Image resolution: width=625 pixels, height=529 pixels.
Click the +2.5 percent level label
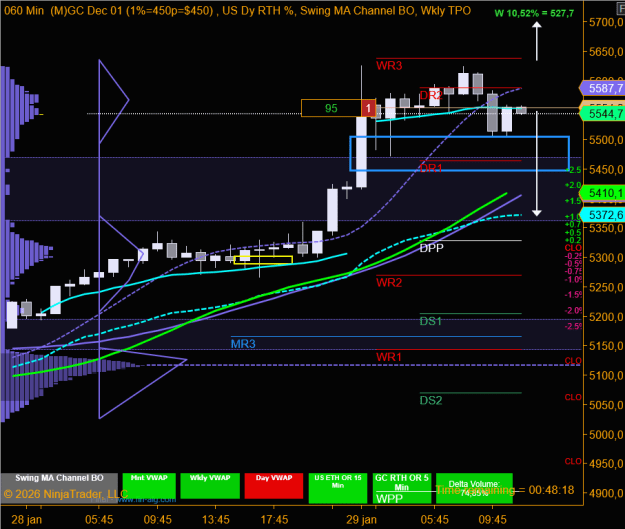coord(574,170)
